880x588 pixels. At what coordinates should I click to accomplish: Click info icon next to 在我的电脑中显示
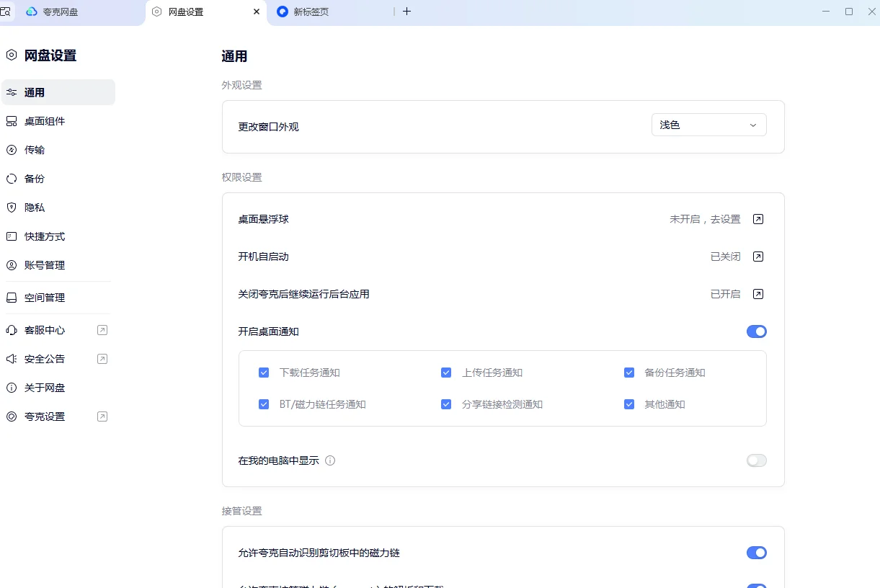click(x=330, y=460)
